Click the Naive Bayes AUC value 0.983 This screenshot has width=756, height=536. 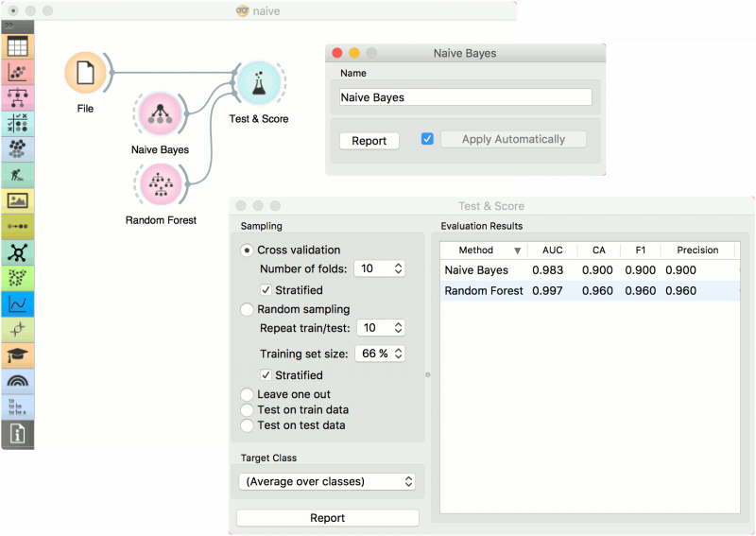point(547,270)
